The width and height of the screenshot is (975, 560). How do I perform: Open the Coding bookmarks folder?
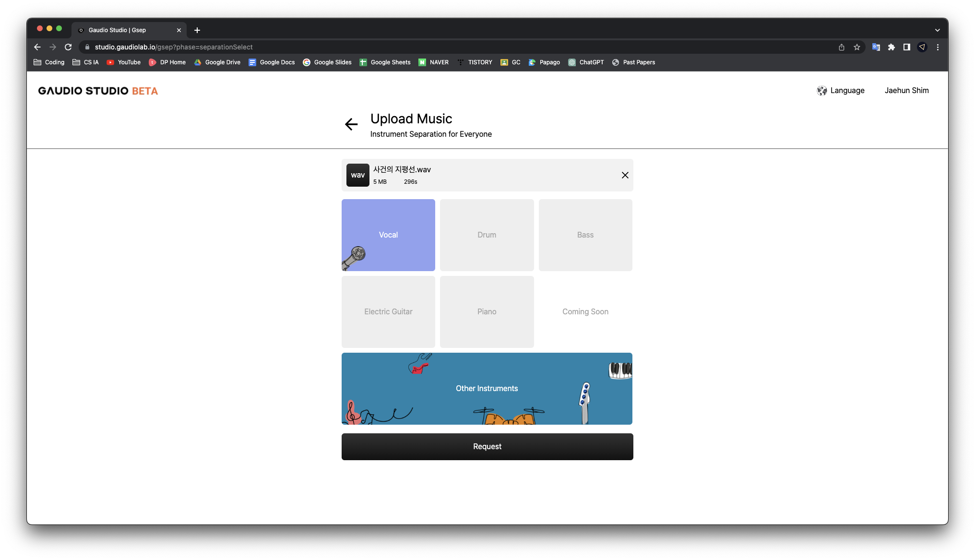[x=49, y=62]
